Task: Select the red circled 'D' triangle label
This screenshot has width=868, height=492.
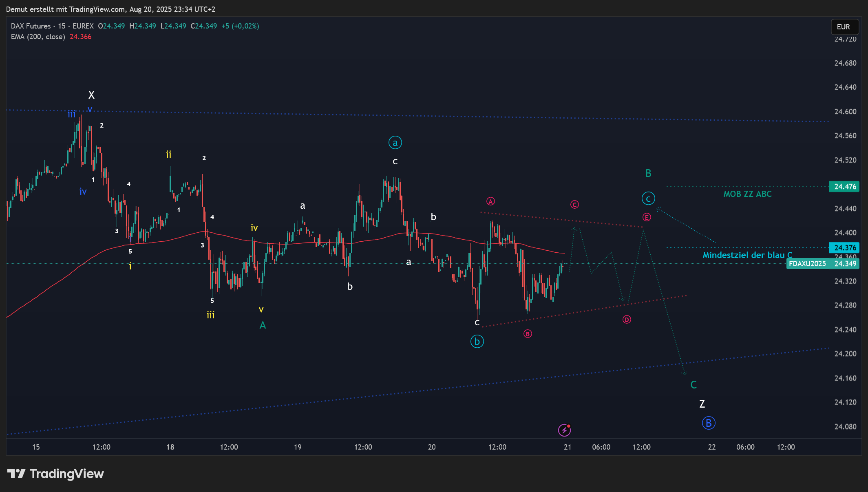Action: [x=627, y=320]
